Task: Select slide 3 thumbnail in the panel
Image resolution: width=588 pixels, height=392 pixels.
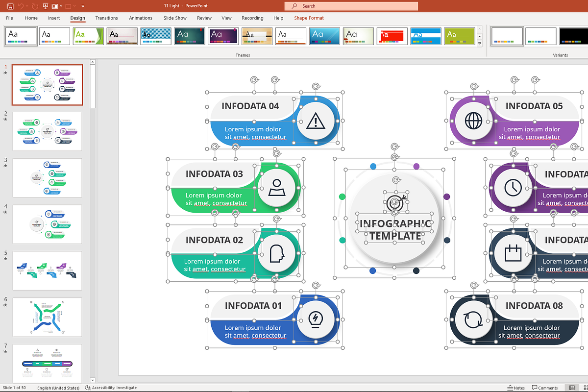Action: 47,177
